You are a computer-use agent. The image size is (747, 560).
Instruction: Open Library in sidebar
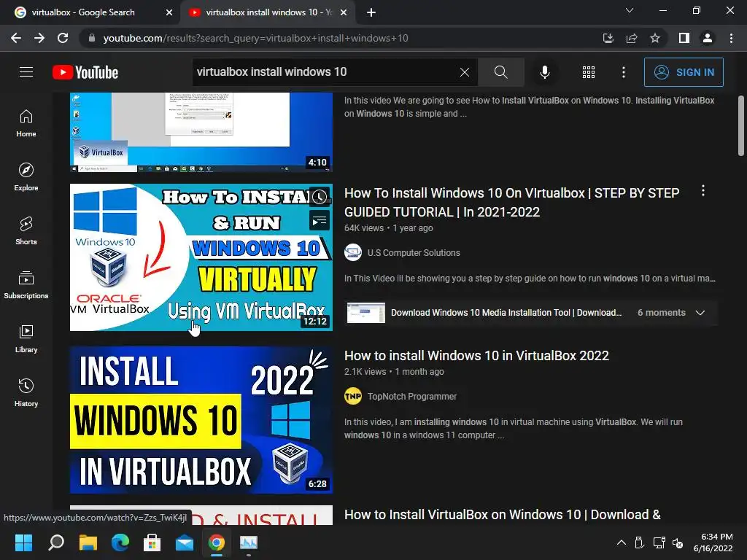(26, 338)
